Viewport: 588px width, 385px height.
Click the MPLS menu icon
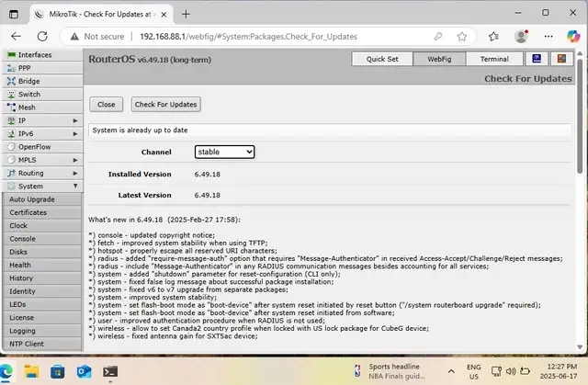pyautogui.click(x=11, y=160)
